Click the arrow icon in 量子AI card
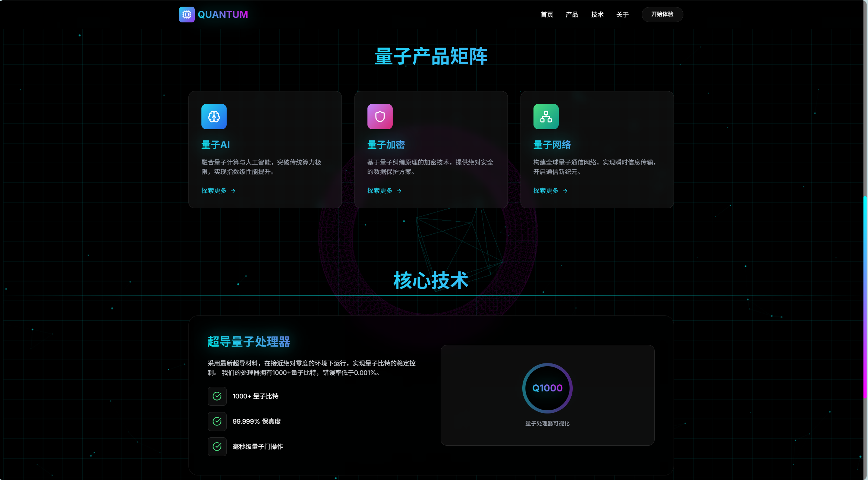This screenshot has height=480, width=868. (233, 191)
